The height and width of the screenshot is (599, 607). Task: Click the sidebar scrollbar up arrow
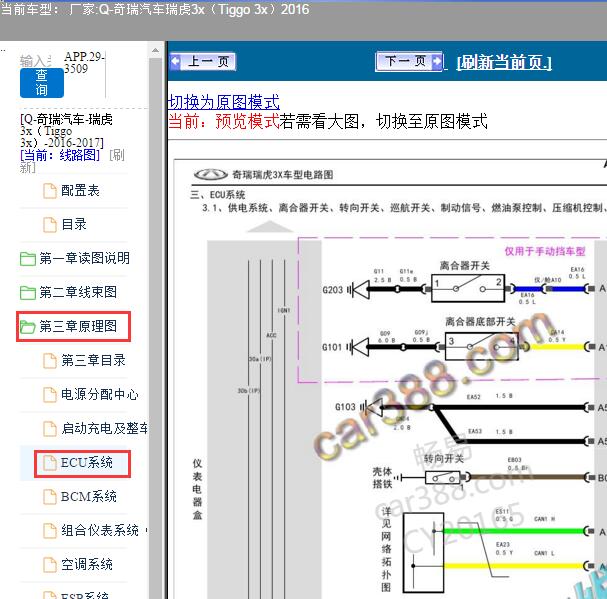pyautogui.click(x=155, y=50)
